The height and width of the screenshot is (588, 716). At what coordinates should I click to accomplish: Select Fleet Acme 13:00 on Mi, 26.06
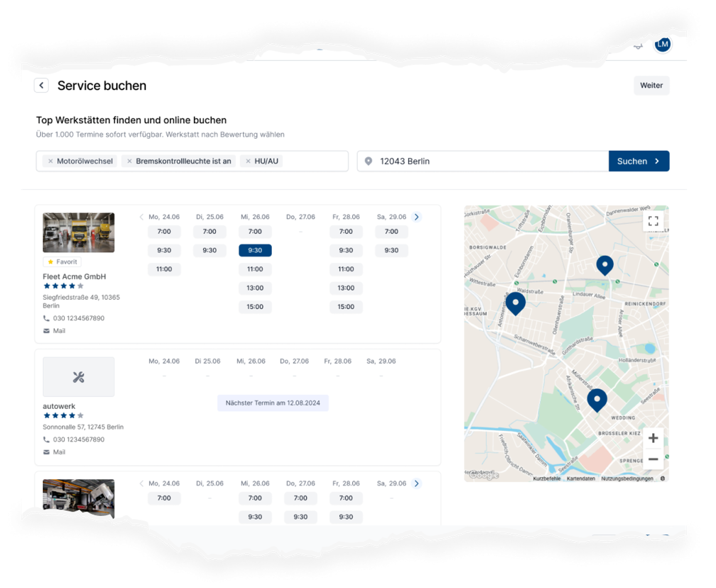coord(255,288)
